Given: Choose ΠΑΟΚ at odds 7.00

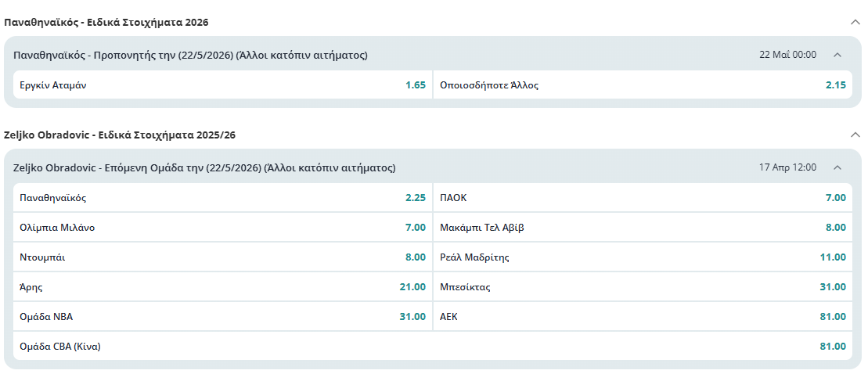Looking at the screenshot, I should 643,198.
